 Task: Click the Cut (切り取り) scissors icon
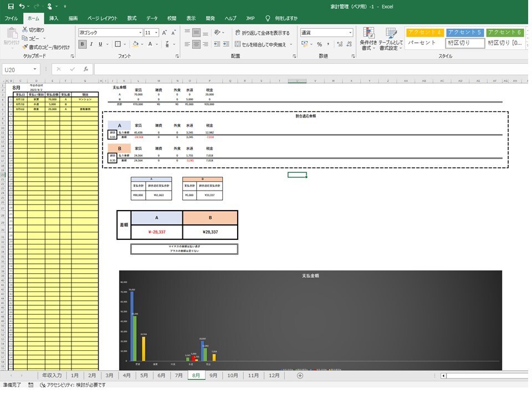tap(25, 29)
